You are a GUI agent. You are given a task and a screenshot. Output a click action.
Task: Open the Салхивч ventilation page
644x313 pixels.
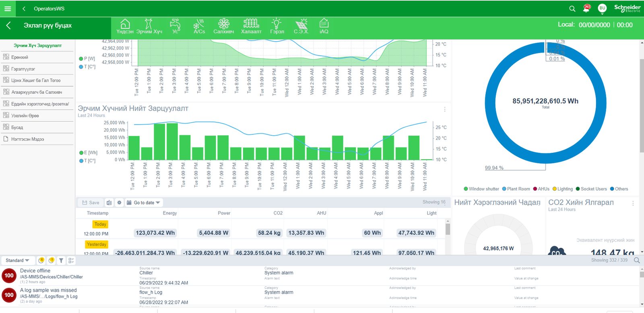click(223, 27)
